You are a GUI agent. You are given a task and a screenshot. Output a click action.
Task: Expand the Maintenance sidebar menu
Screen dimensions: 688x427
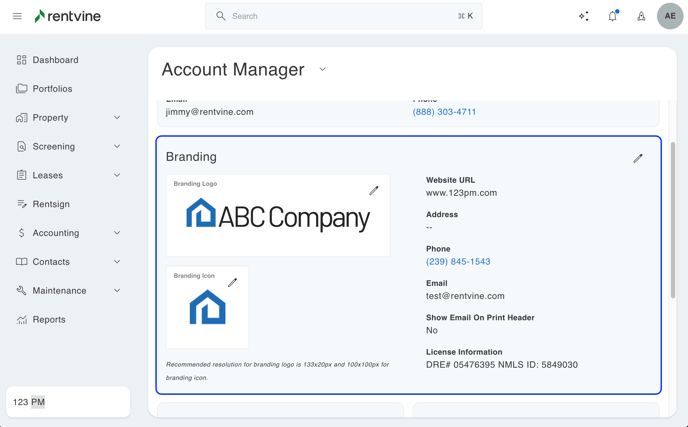(x=117, y=291)
